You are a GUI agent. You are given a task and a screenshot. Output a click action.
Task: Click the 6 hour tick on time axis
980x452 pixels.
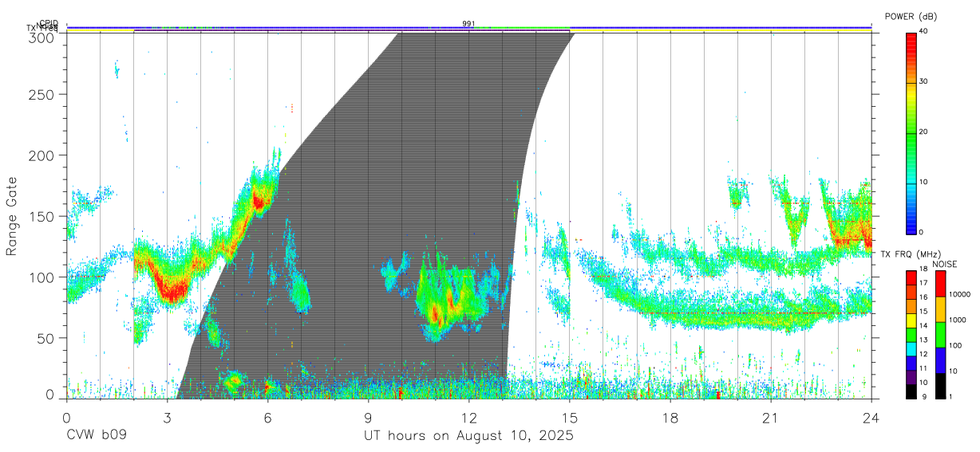(267, 419)
